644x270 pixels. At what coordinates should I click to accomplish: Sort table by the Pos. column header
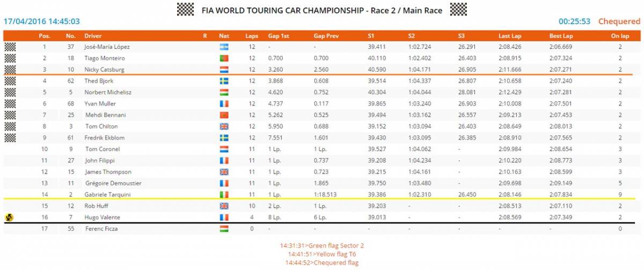pos(45,36)
